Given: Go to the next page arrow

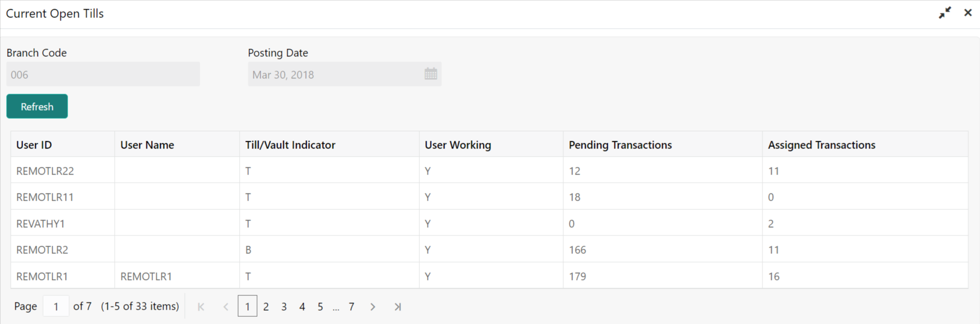Looking at the screenshot, I should click(x=373, y=307).
